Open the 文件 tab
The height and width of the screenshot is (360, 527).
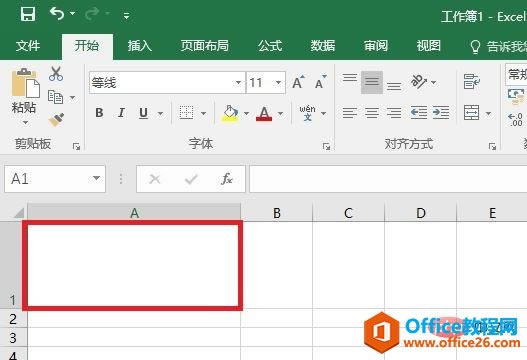tap(28, 46)
